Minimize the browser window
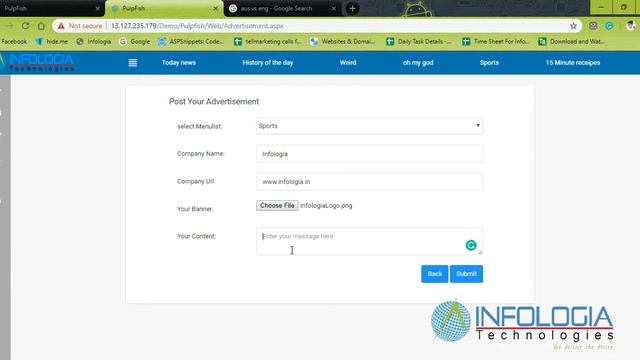The image size is (640, 360). coord(601,7)
